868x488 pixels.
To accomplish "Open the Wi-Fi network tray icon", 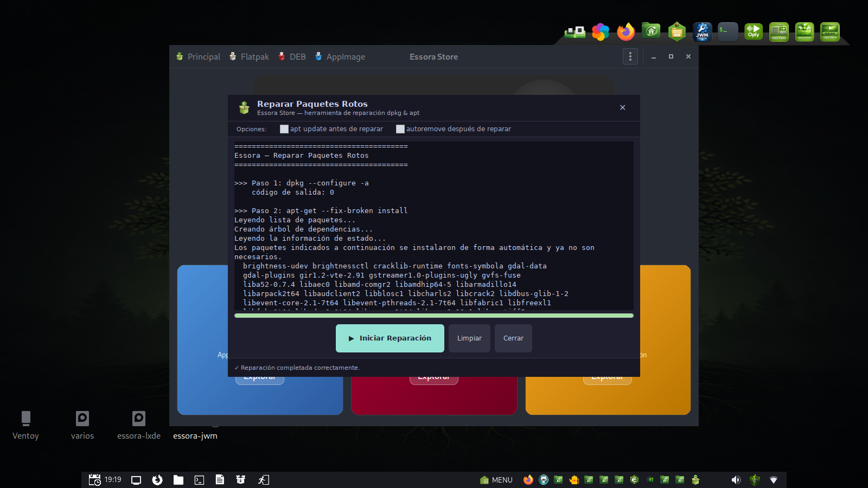I will [774, 480].
